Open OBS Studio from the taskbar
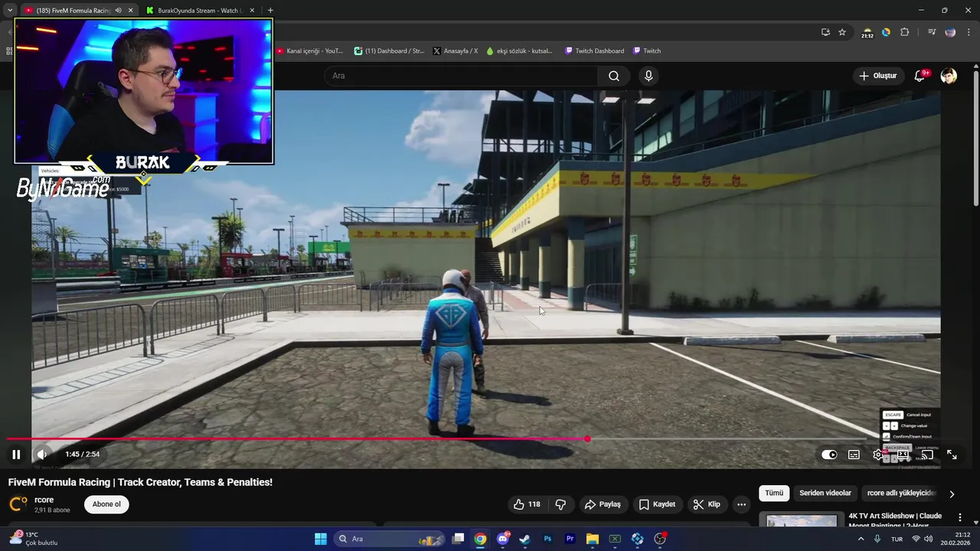Image resolution: width=980 pixels, height=551 pixels. point(660,539)
